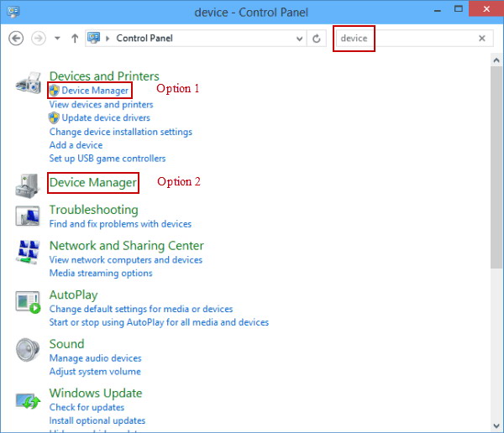The width and height of the screenshot is (504, 433).
Task: Open the standalone Device Manager heading
Action: pos(93,182)
